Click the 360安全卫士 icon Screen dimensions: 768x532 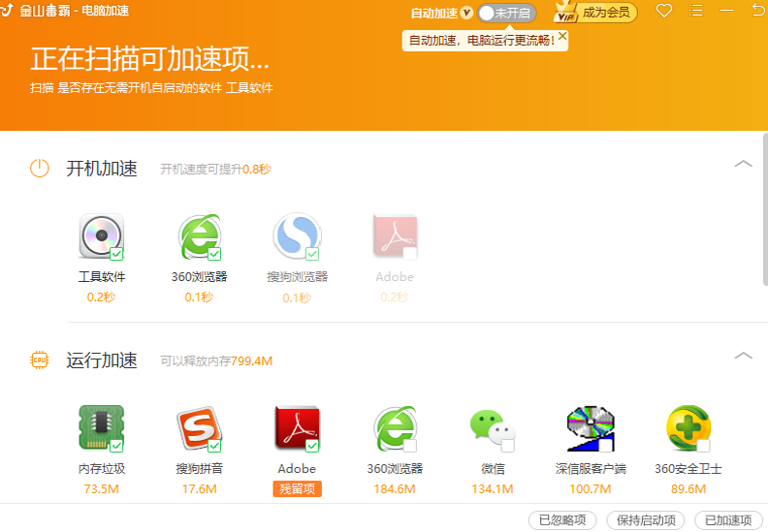click(688, 427)
